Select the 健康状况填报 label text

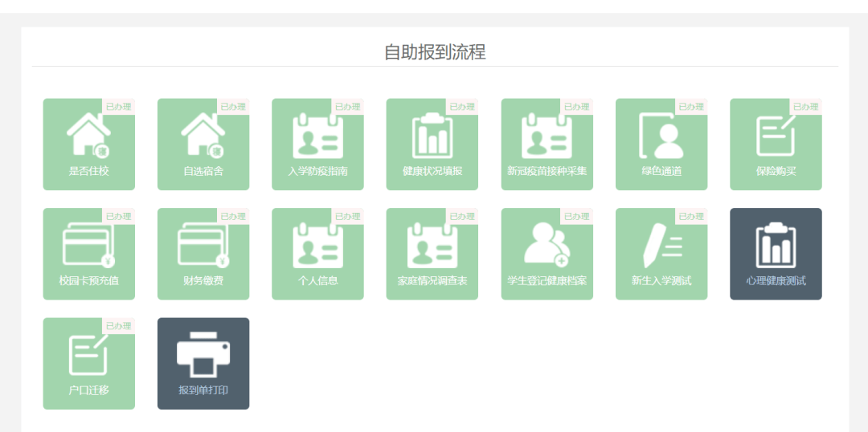coord(432,172)
